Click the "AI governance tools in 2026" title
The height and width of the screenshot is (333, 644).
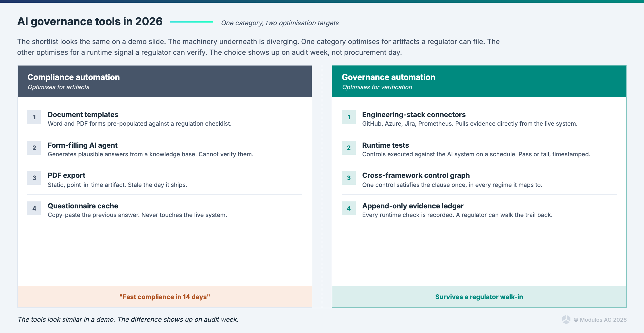tap(90, 21)
